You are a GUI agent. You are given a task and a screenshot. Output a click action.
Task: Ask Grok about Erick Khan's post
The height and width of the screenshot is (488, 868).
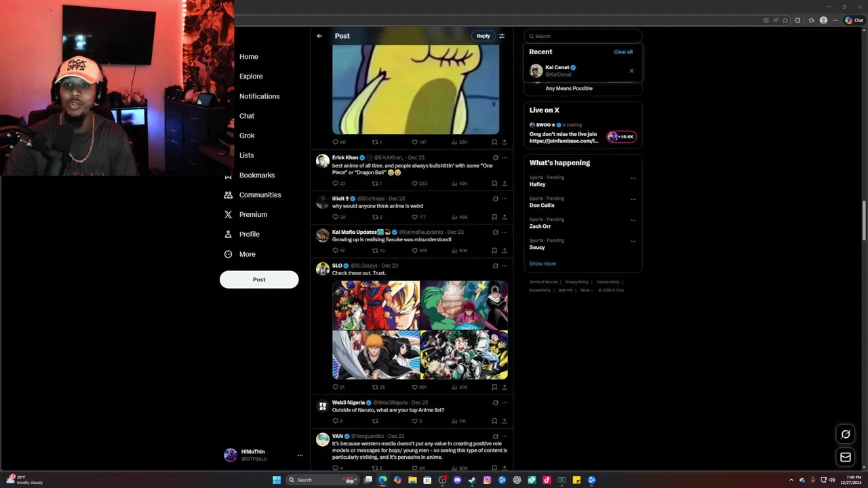tap(495, 158)
